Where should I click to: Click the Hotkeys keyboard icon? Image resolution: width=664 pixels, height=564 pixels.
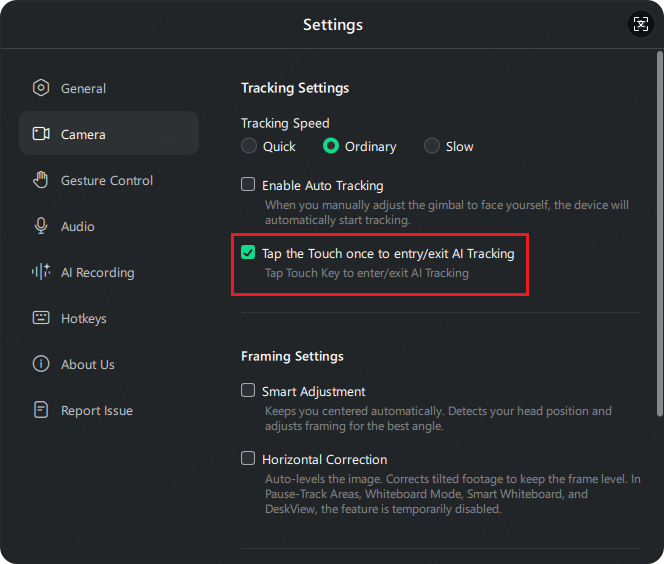(41, 318)
